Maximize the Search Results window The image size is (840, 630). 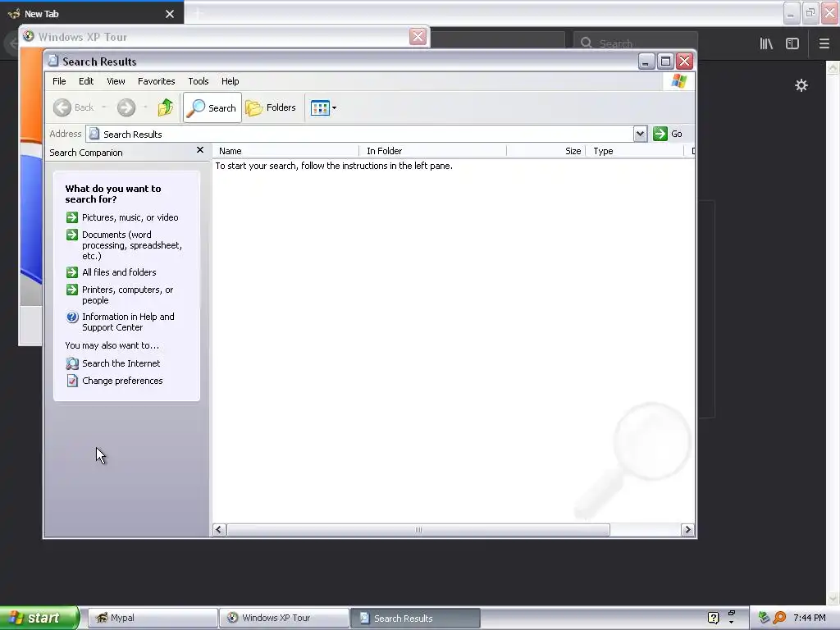click(x=665, y=62)
